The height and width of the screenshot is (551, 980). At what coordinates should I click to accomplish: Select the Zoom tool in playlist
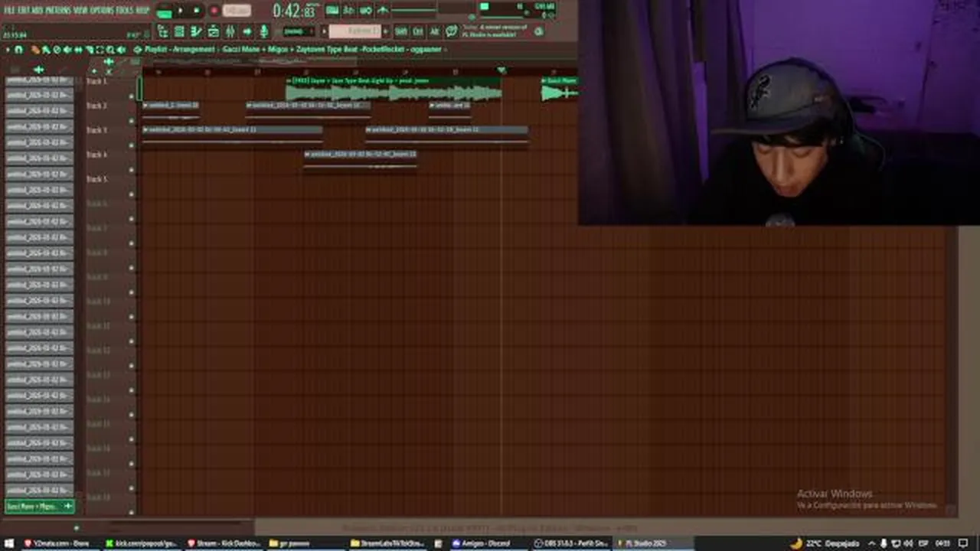pyautogui.click(x=110, y=50)
